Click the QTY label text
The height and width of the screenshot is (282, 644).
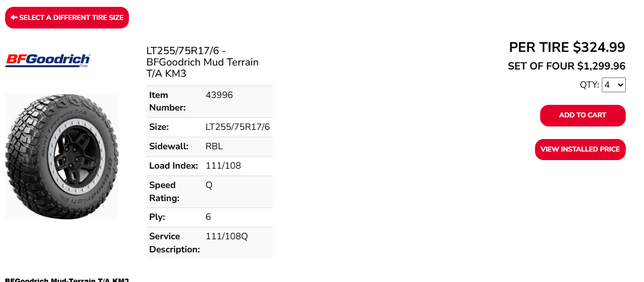coord(589,85)
